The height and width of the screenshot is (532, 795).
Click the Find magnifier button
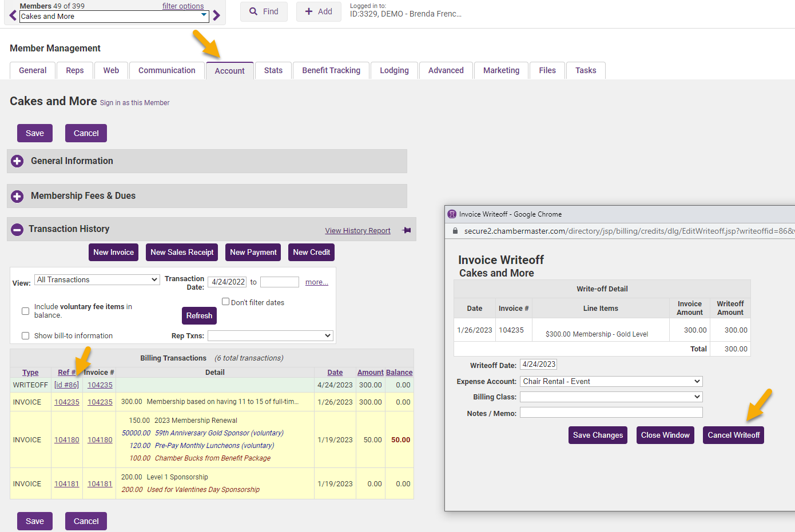(264, 11)
